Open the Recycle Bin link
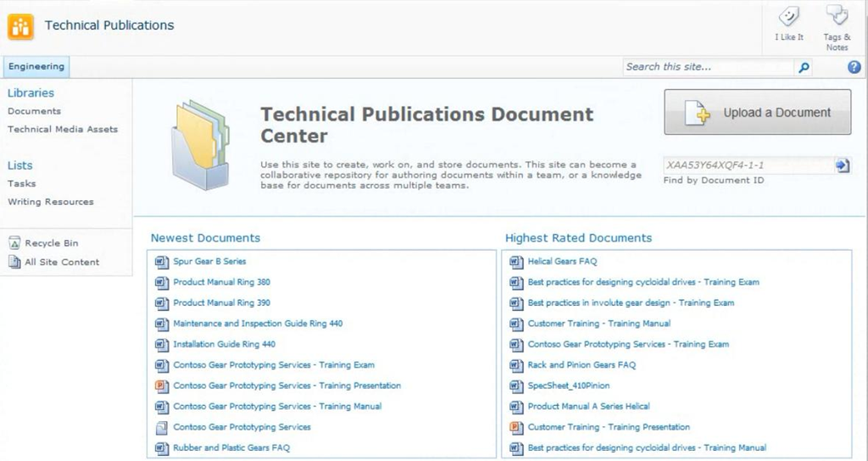This screenshot has width=868, height=461. click(x=52, y=243)
